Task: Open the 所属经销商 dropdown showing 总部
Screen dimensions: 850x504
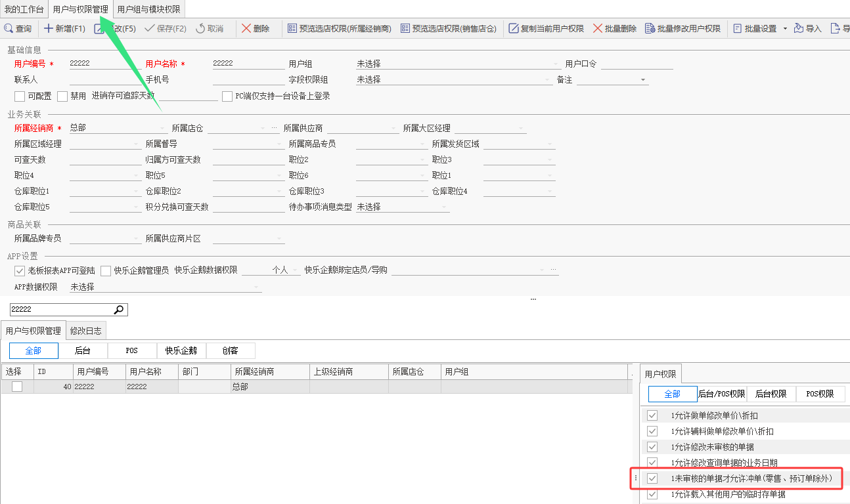Action: 118,129
